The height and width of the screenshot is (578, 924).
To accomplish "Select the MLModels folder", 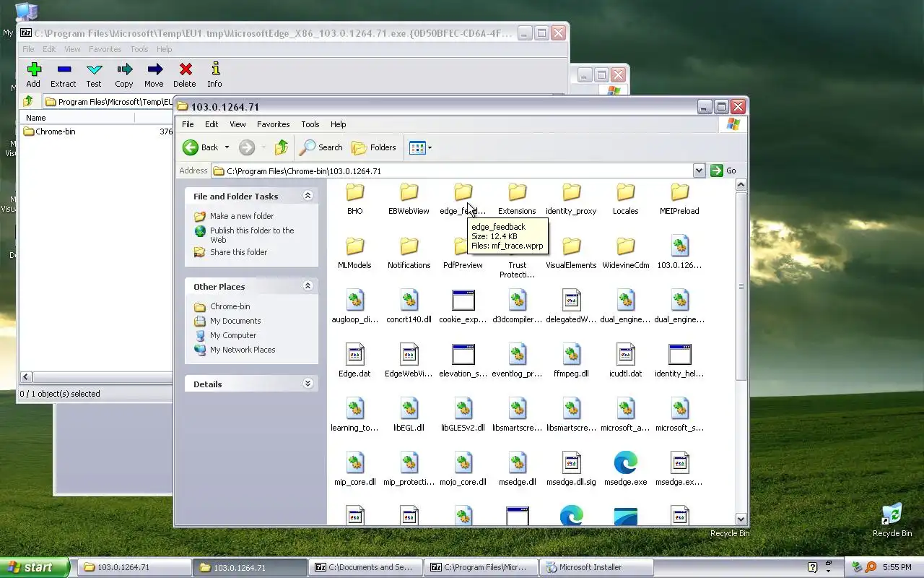I will pos(354,254).
